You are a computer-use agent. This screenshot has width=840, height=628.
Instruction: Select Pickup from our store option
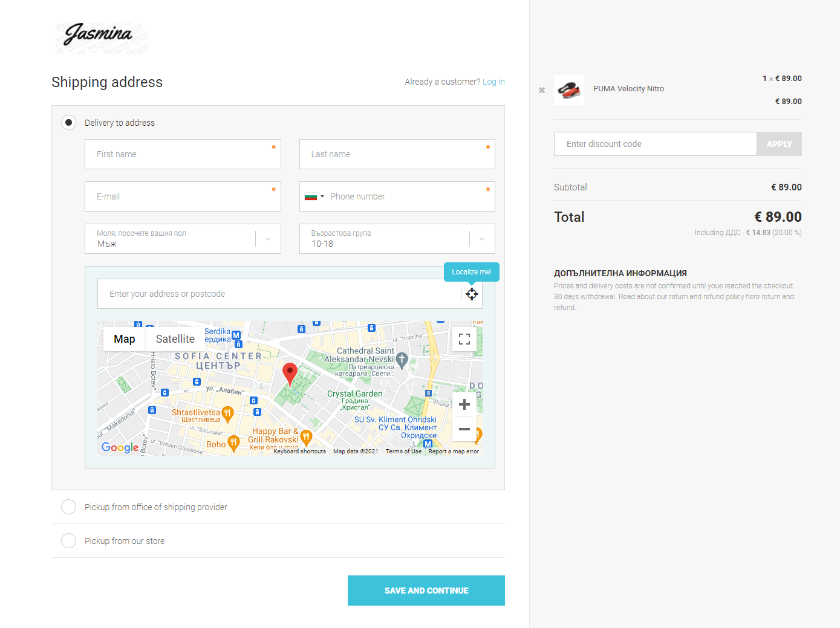(69, 541)
